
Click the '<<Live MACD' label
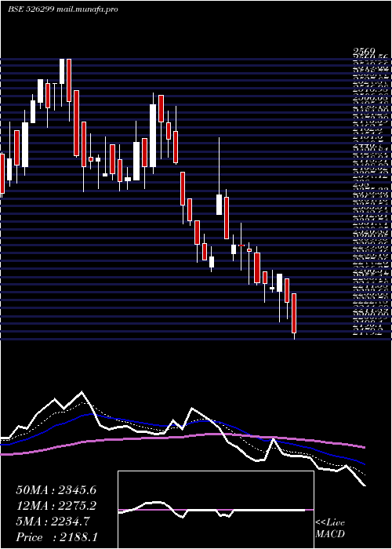pos(330,529)
